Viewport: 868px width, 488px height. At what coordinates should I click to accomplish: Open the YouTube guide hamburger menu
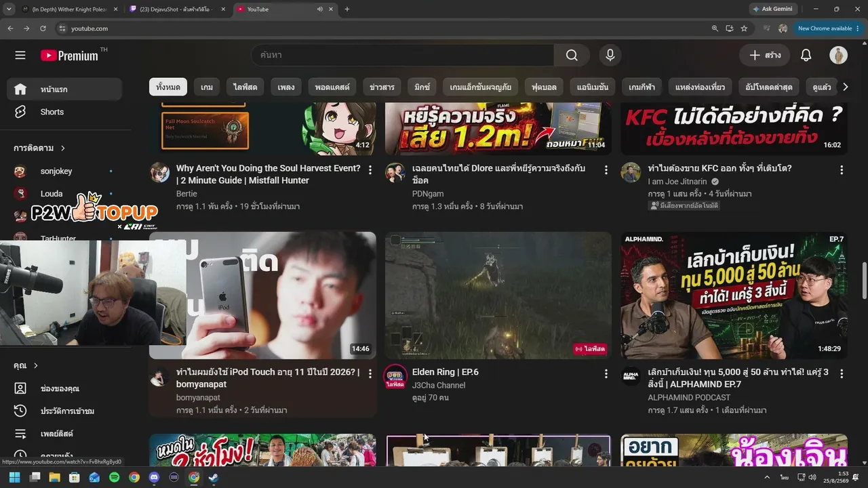[20, 56]
